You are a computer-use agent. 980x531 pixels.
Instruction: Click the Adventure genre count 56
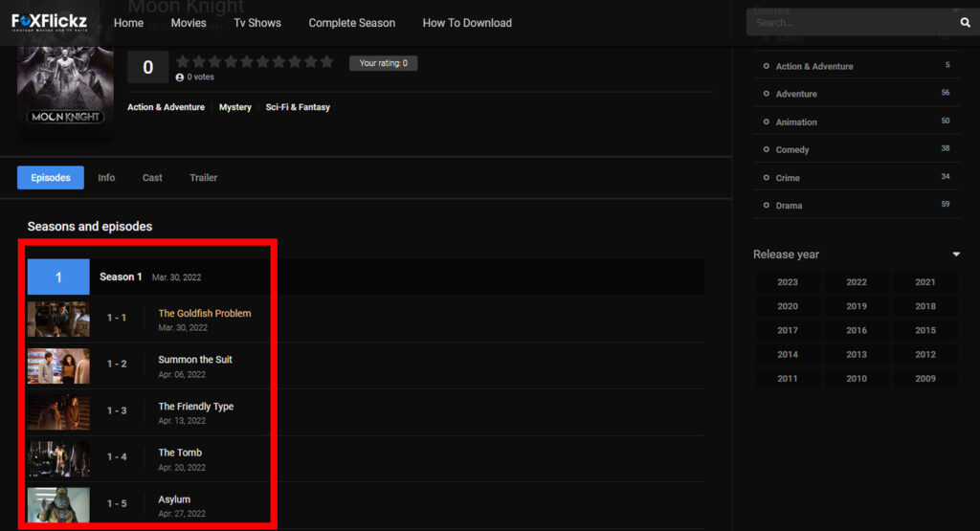945,93
